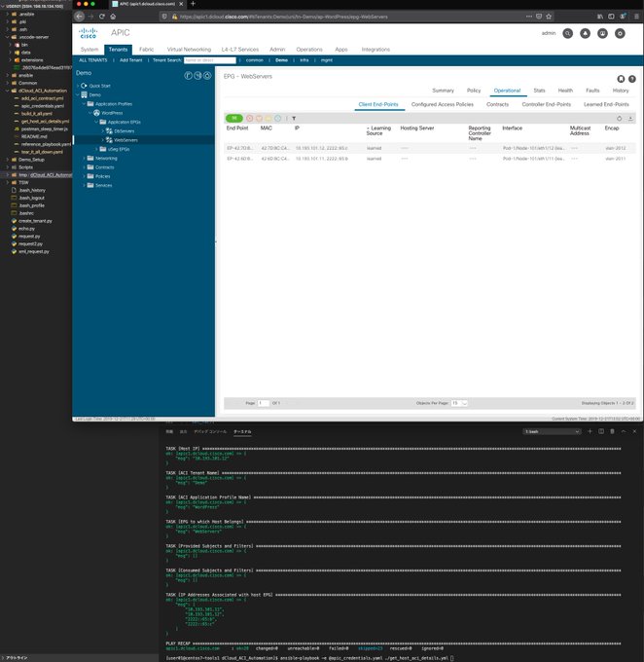Click the ALL TENANTS link

coord(92,60)
